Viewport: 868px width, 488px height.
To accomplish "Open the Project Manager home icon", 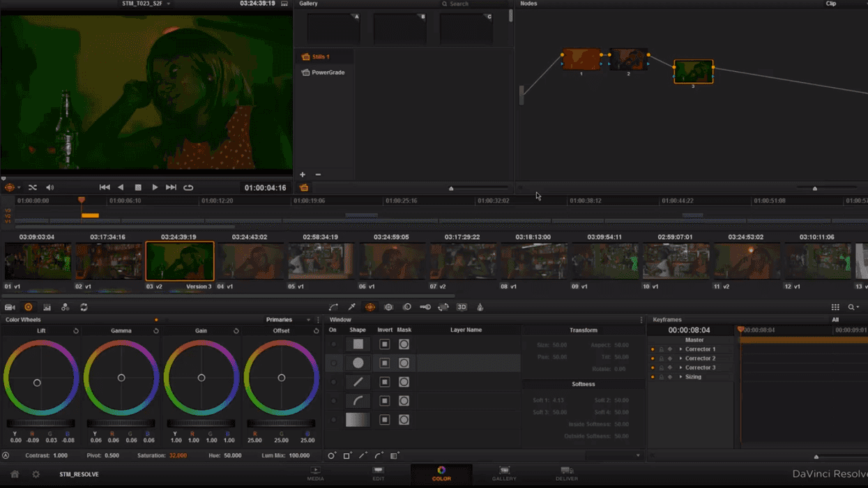I will 14,474.
